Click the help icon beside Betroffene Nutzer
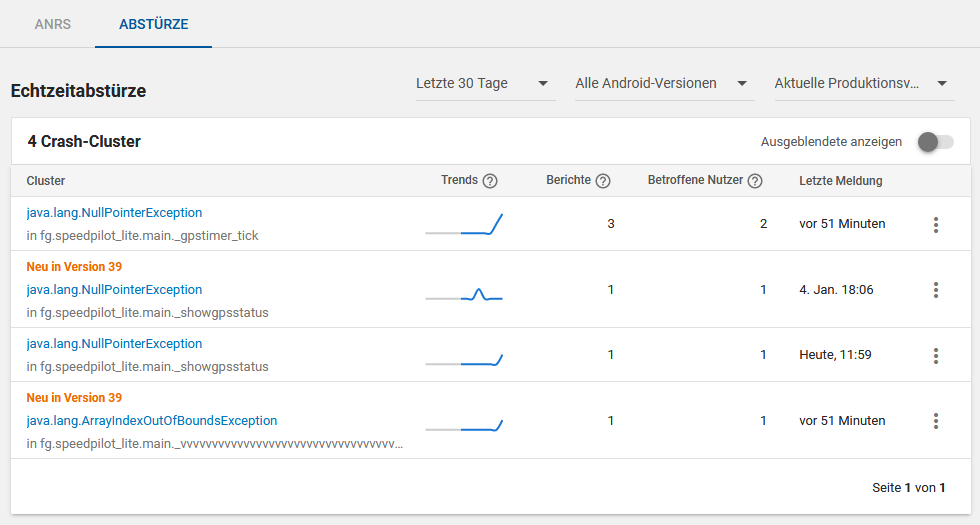This screenshot has width=980, height=525. tap(755, 181)
